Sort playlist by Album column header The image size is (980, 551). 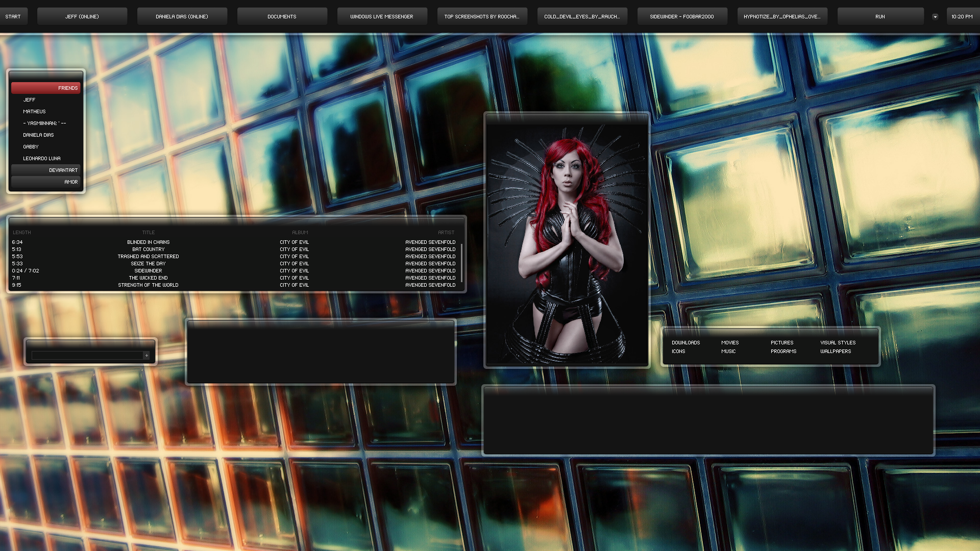[x=300, y=233]
